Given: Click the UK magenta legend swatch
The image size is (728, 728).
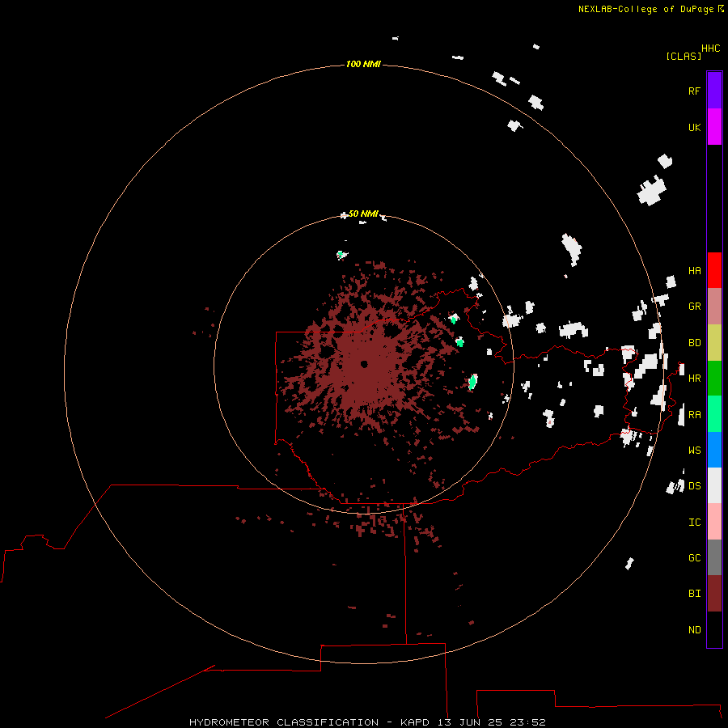Looking at the screenshot, I should 714,127.
